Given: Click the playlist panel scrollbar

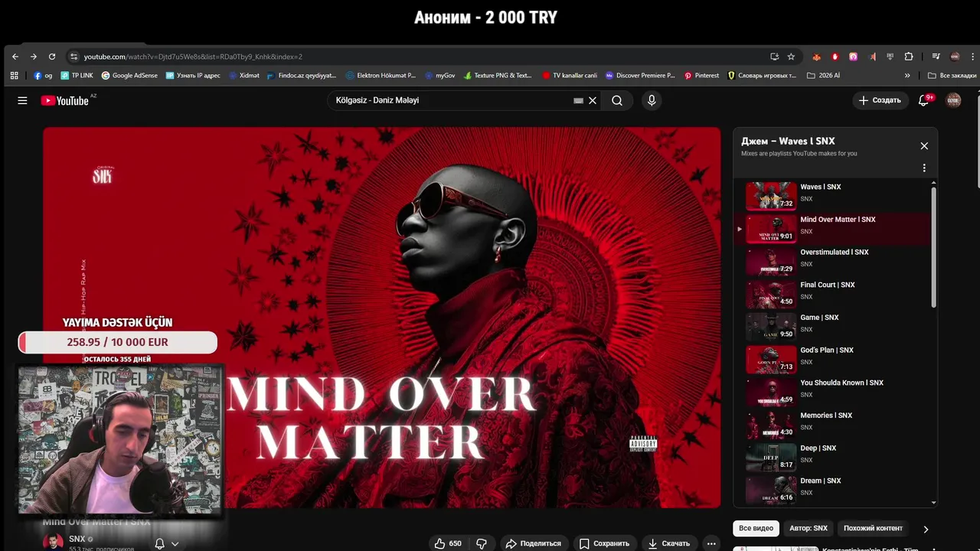Looking at the screenshot, I should (933, 246).
